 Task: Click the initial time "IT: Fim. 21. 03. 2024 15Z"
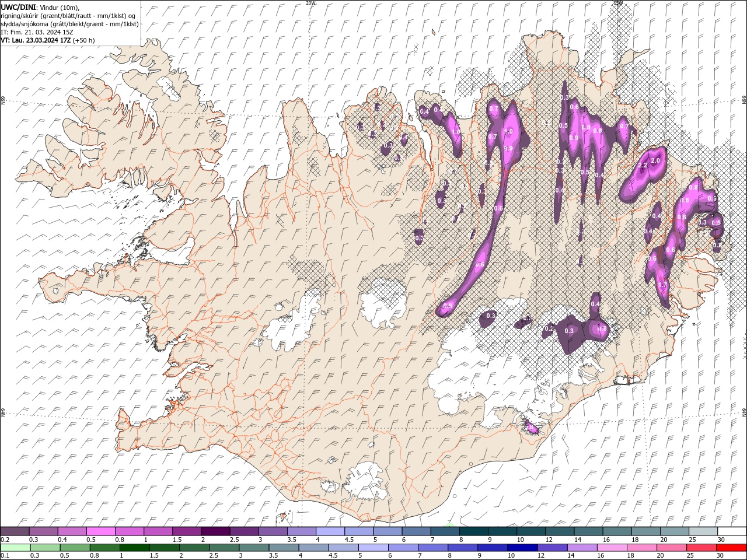coord(37,32)
